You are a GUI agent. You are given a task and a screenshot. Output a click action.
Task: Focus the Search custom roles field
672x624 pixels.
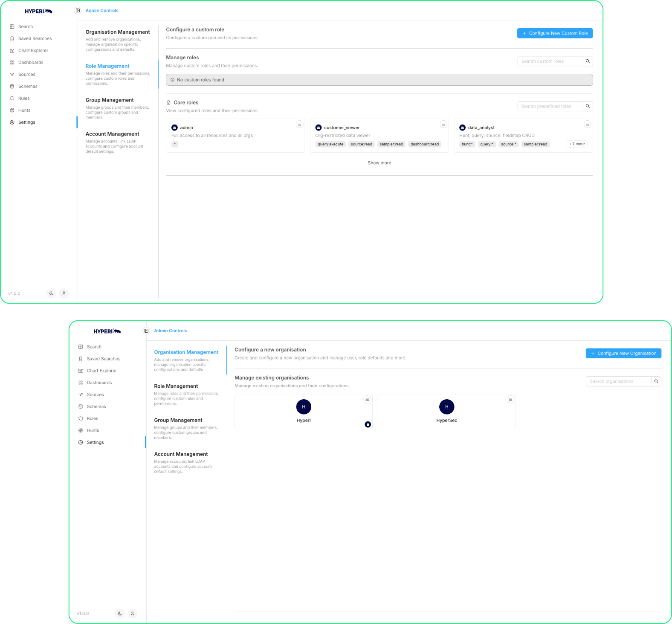[x=550, y=61]
